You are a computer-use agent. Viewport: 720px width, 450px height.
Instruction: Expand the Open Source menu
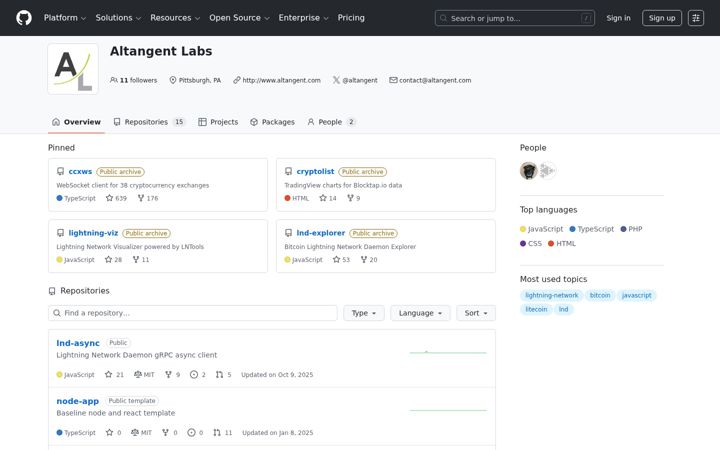tap(239, 18)
